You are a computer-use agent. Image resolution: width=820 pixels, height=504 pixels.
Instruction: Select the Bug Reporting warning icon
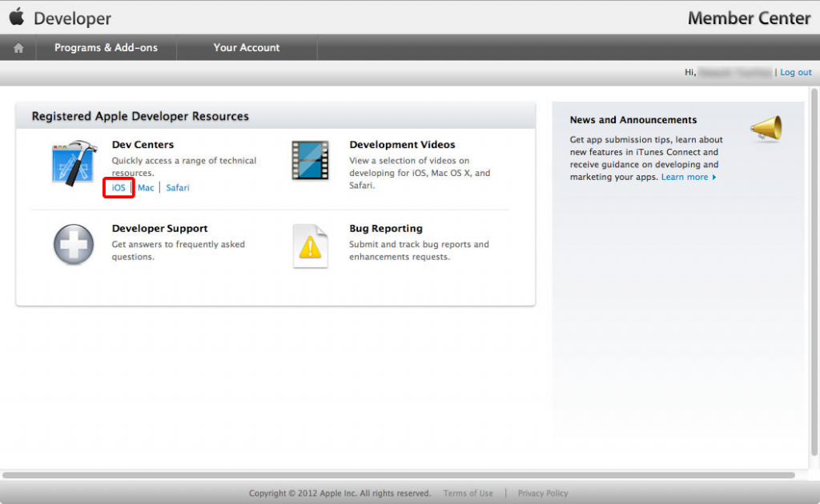(x=310, y=245)
